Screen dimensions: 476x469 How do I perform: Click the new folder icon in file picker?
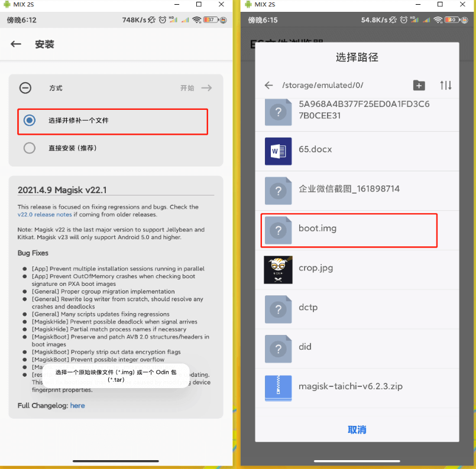click(x=419, y=85)
